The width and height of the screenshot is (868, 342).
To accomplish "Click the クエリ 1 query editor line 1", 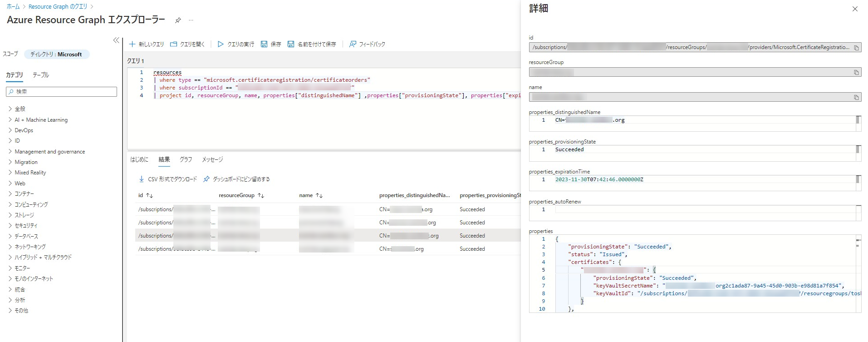I will tap(167, 73).
